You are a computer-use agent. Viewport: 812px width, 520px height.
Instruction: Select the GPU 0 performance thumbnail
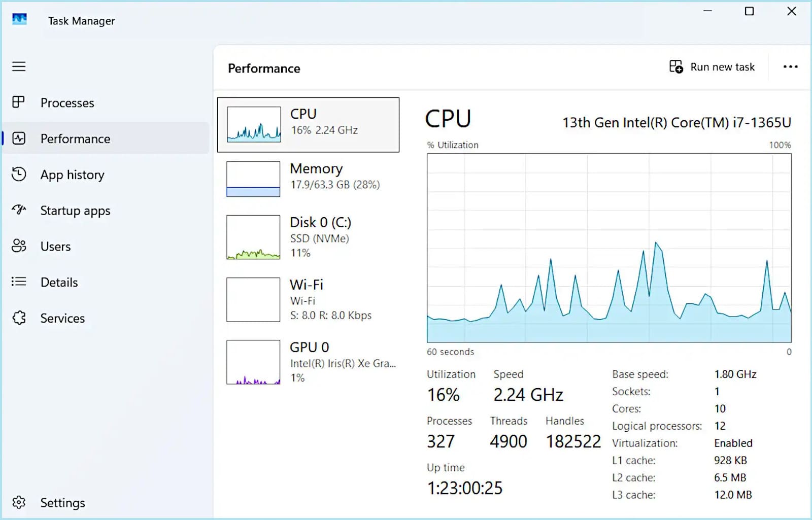253,362
